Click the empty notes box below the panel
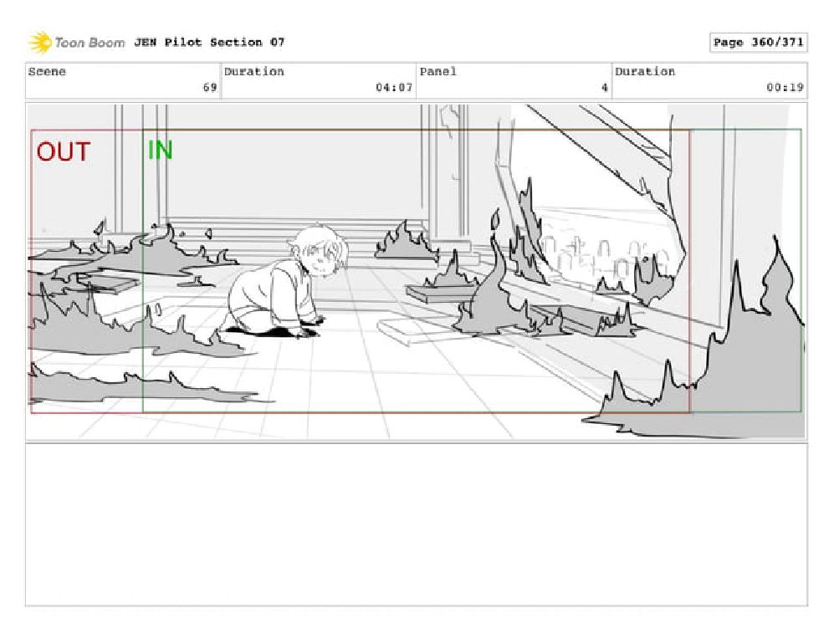Viewport: 834px width, 644px height. [416, 525]
